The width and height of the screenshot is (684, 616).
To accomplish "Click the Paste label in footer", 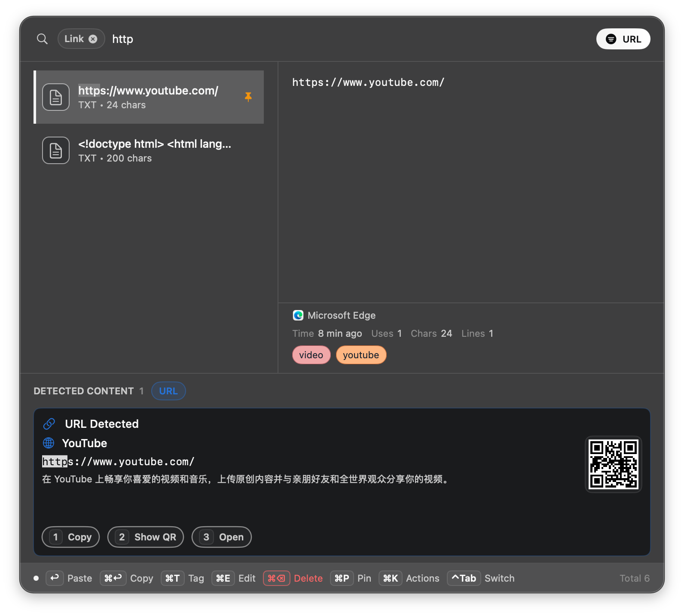I will point(80,578).
